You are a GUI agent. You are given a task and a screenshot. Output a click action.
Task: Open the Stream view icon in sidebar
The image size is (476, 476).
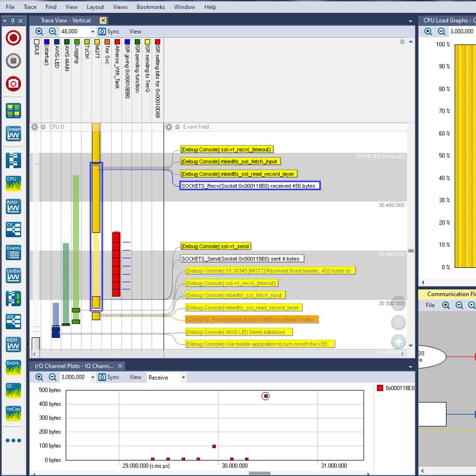pyautogui.click(x=13, y=134)
